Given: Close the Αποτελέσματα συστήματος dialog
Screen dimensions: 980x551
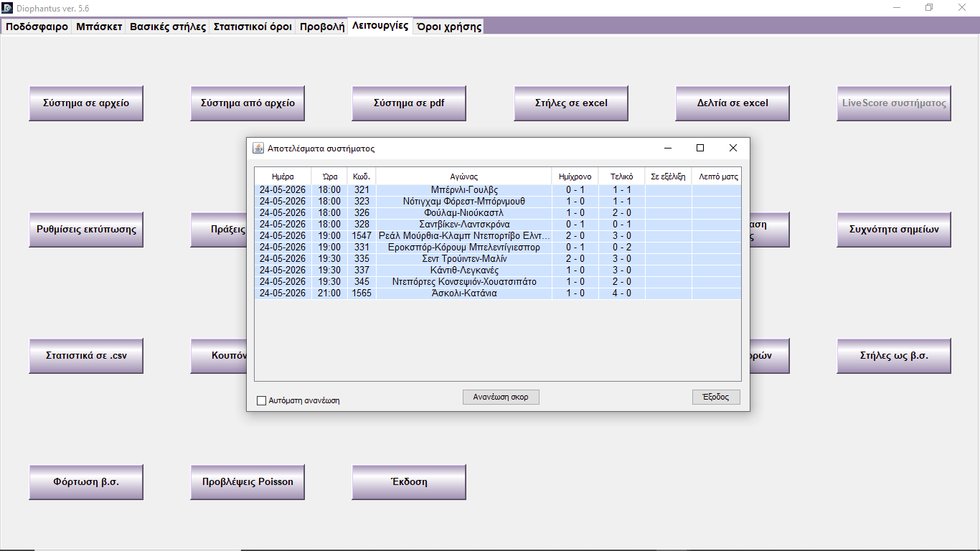Looking at the screenshot, I should (x=733, y=148).
